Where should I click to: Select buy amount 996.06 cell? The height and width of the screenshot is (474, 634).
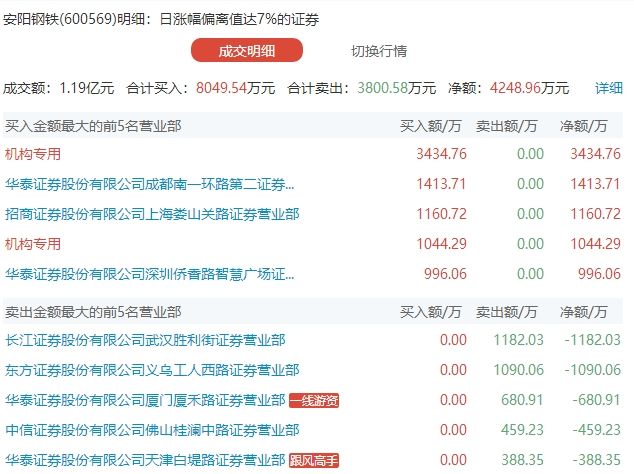coord(445,274)
